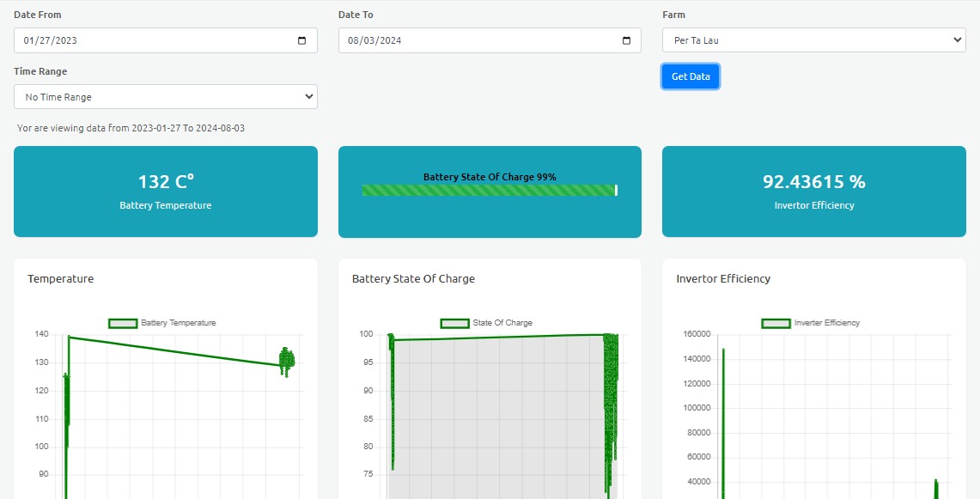Click the Date From input field
Image resolution: width=980 pixels, height=499 pixels.
(155, 40)
